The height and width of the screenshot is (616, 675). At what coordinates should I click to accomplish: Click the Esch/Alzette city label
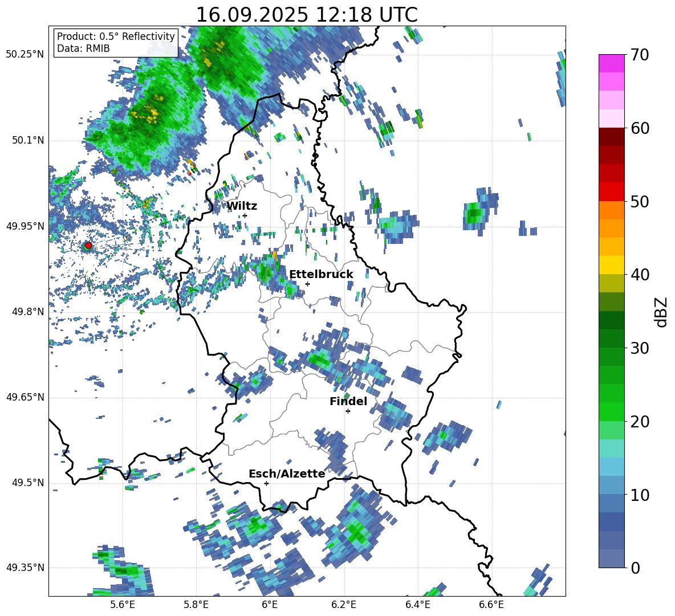[287, 474]
